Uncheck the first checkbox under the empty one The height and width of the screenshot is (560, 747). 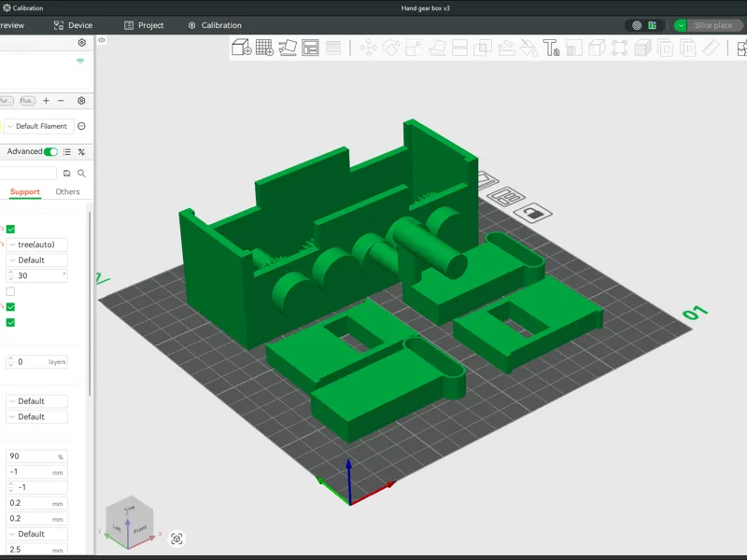click(x=10, y=307)
